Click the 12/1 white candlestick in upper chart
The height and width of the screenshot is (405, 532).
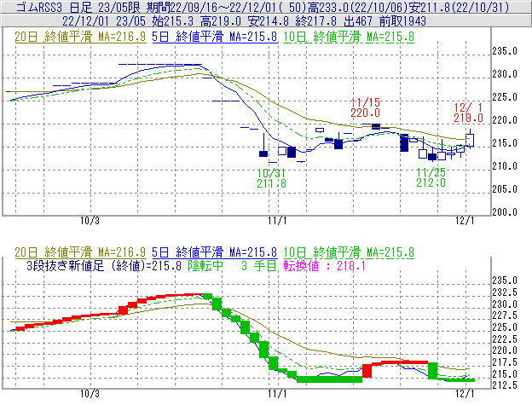[470, 140]
